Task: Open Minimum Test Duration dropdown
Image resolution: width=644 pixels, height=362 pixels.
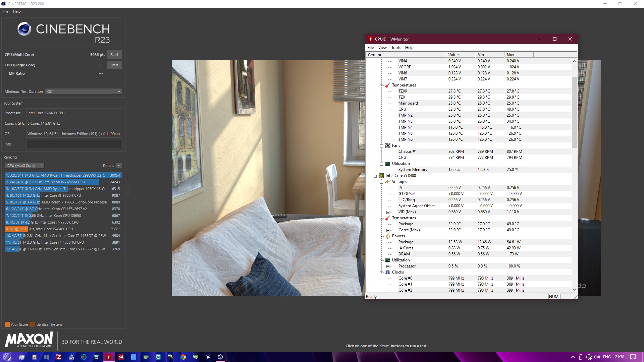Action: (x=83, y=92)
